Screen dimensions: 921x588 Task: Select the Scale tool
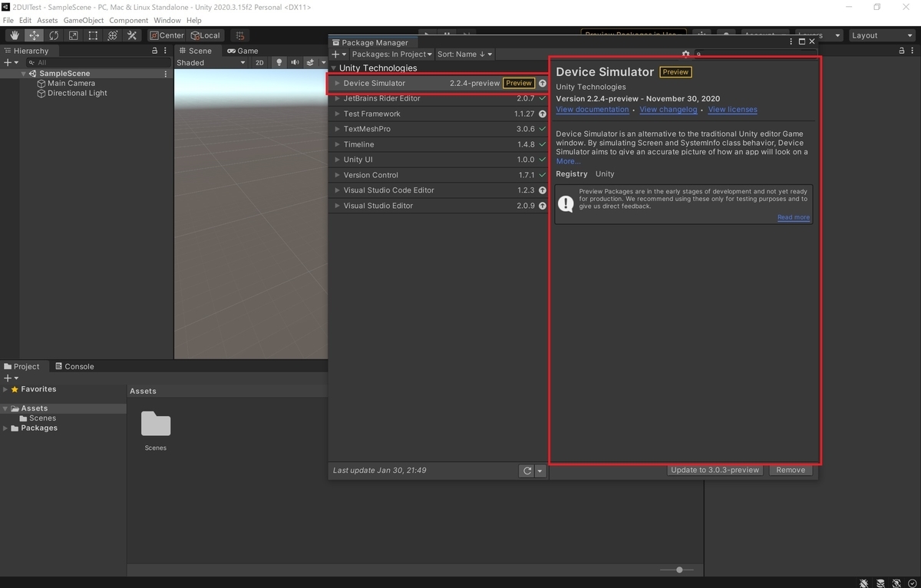pyautogui.click(x=74, y=35)
